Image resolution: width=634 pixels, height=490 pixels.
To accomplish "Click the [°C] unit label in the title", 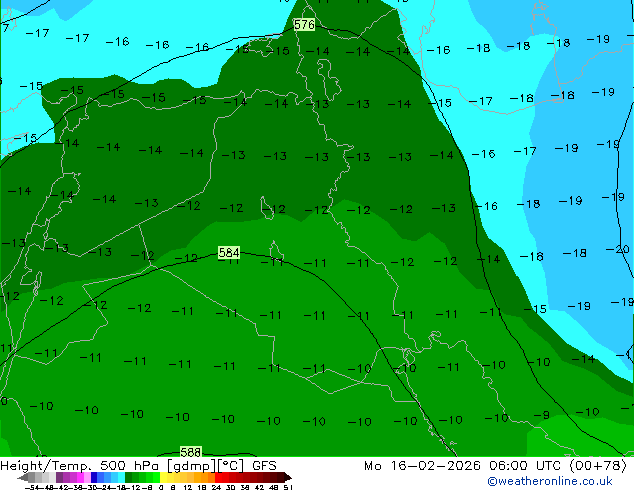I will point(231,466).
